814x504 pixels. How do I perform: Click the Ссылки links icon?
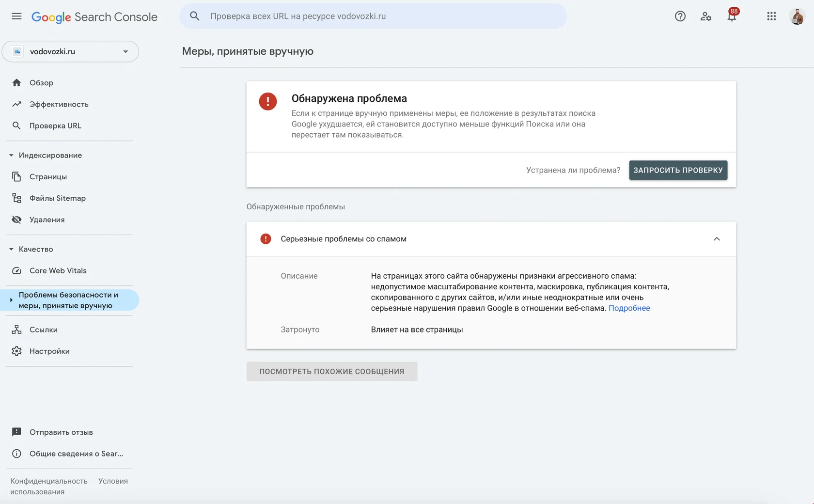(x=17, y=329)
